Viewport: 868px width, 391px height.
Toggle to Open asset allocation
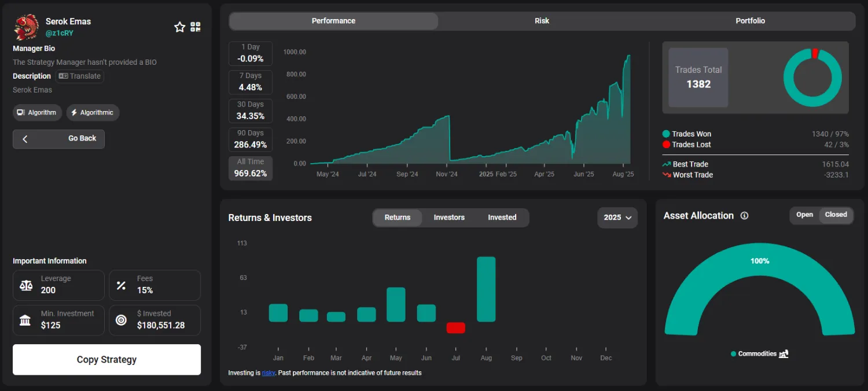point(805,215)
